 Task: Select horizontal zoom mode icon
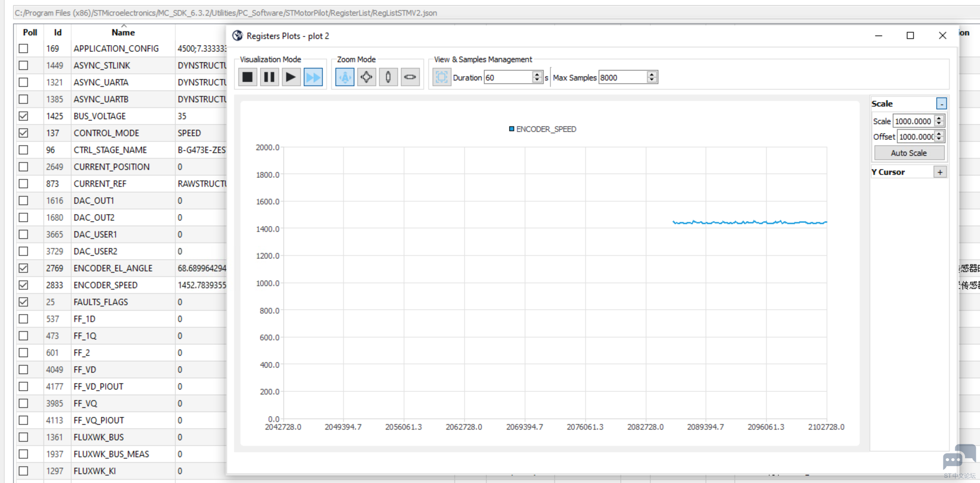point(410,77)
